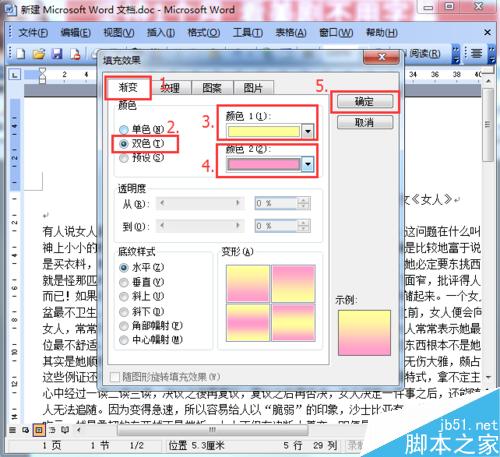The width and height of the screenshot is (500, 457).
Task: Click the Save floppy disk icon
Action: [57, 53]
